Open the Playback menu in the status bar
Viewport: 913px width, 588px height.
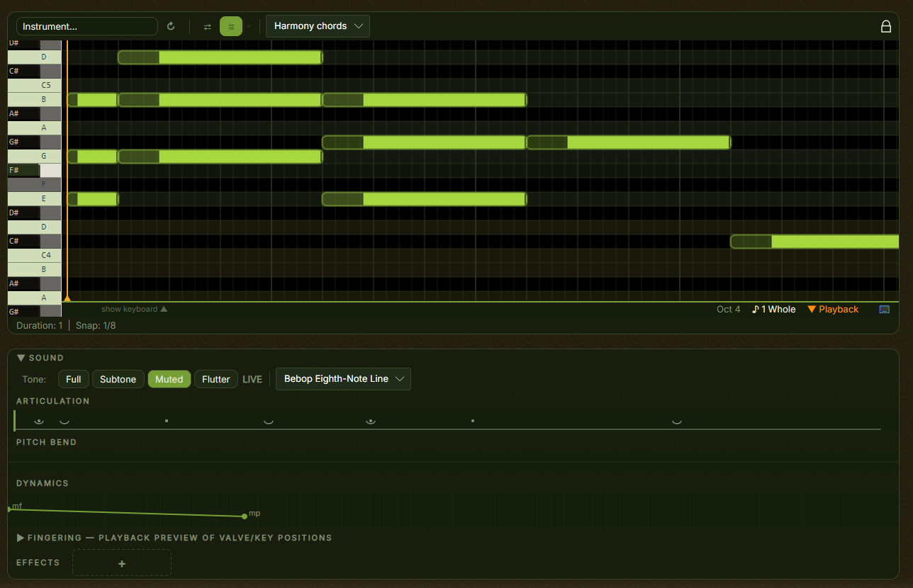[833, 310]
